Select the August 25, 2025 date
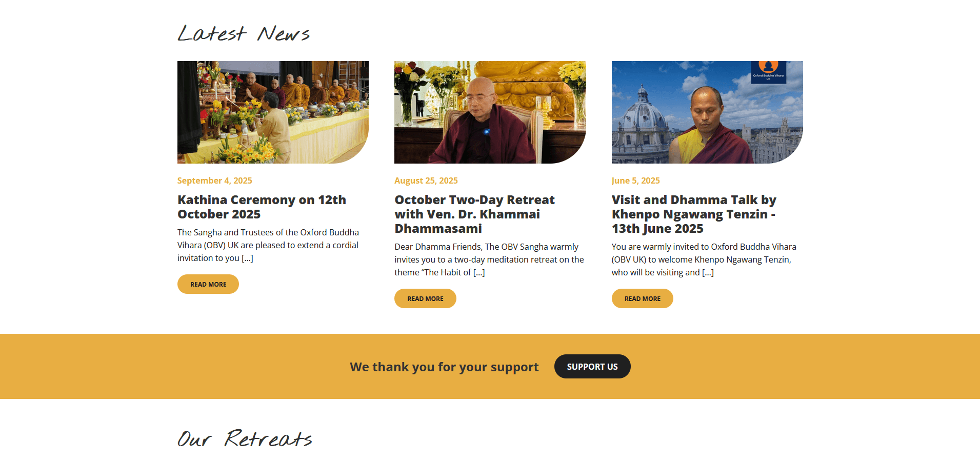980x461 pixels. [426, 181]
